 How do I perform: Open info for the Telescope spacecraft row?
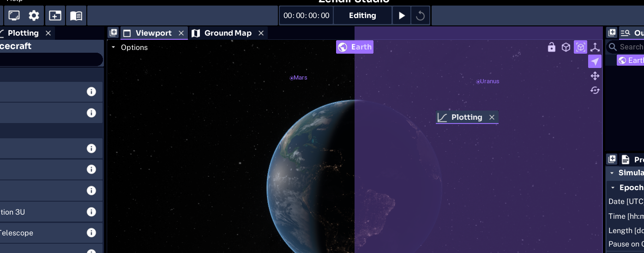pyautogui.click(x=91, y=233)
